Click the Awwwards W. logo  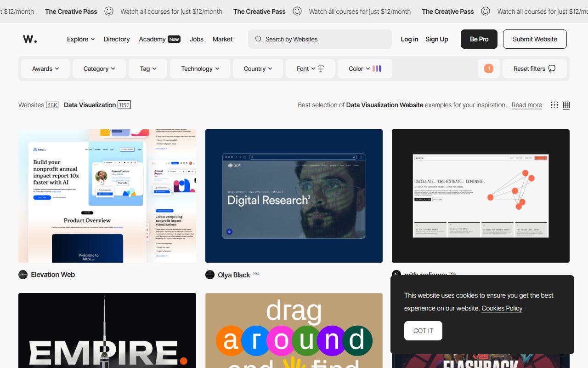point(30,39)
